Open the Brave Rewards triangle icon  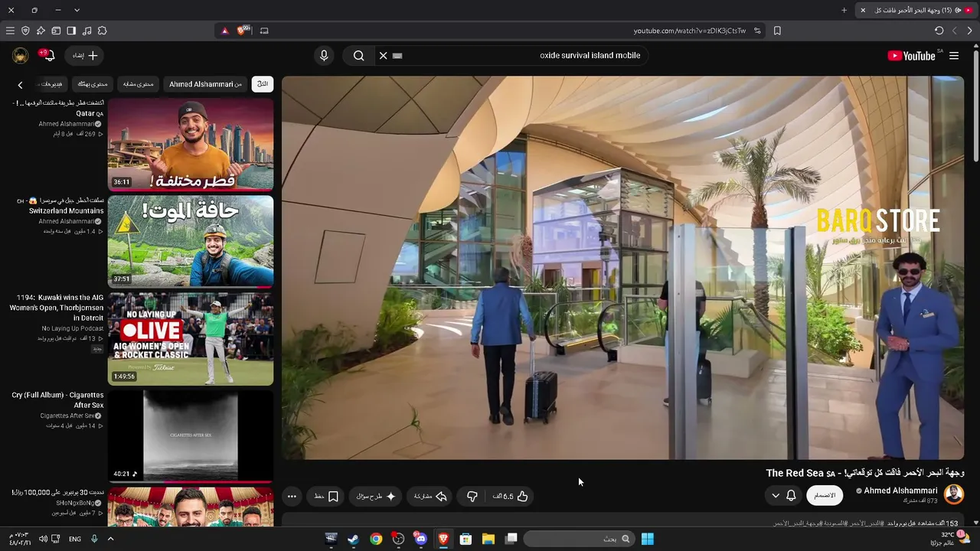click(x=224, y=31)
